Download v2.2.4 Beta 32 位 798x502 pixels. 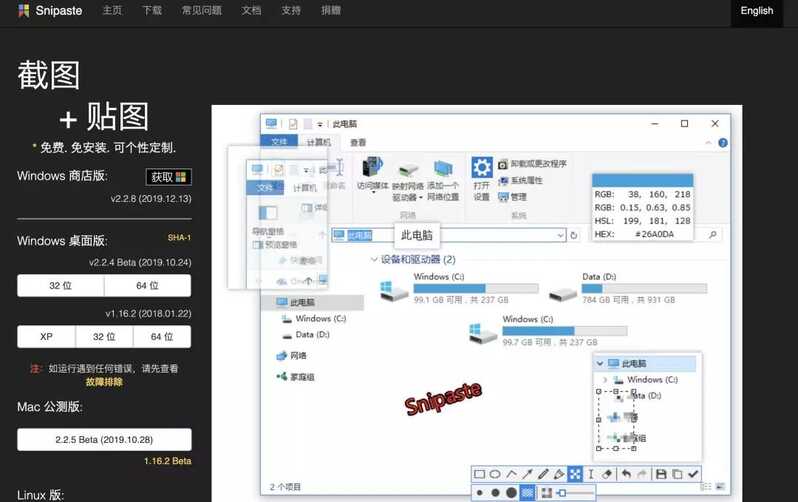61,286
